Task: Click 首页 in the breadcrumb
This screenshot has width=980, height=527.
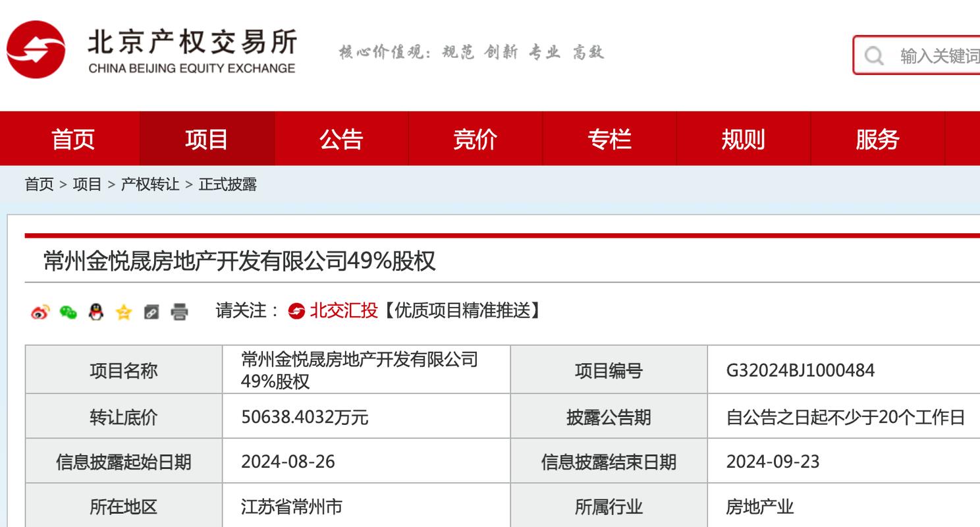Action: pyautogui.click(x=39, y=184)
